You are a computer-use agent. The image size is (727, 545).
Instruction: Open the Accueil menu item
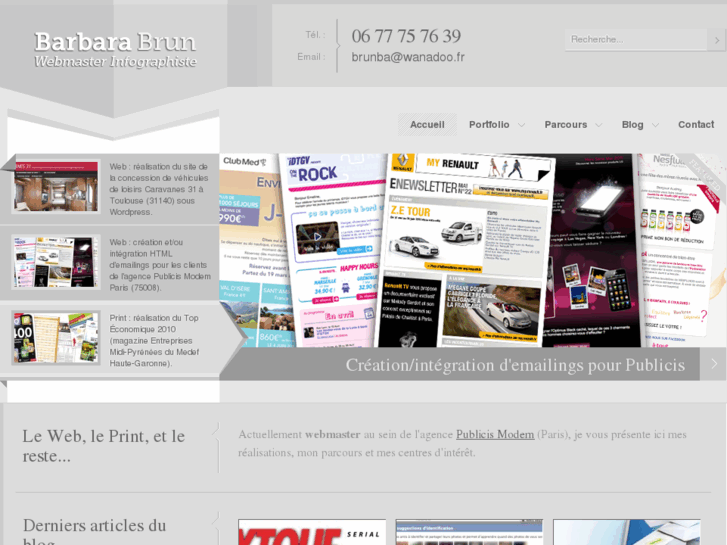coord(427,124)
